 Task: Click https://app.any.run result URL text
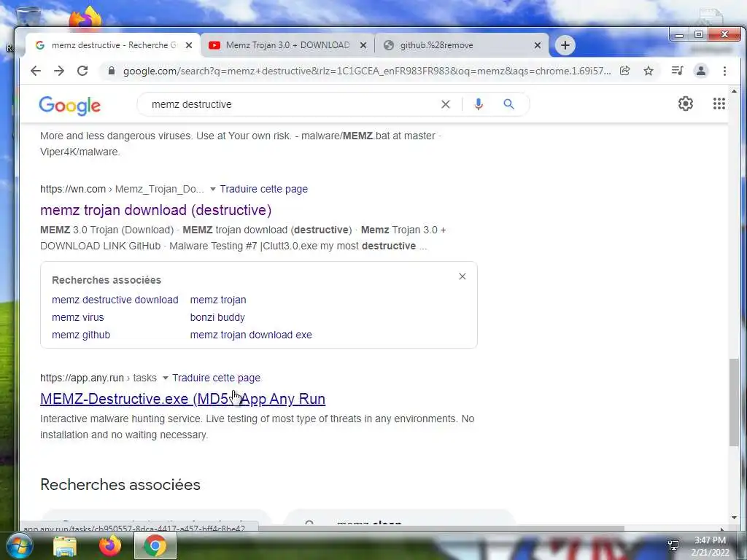[x=82, y=378]
